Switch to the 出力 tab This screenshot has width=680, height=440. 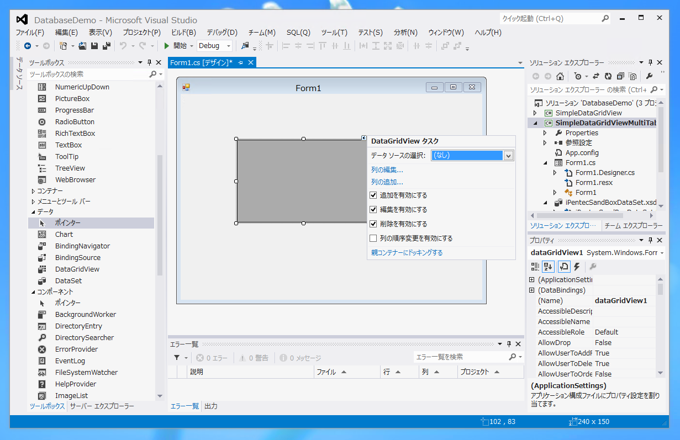(x=211, y=407)
